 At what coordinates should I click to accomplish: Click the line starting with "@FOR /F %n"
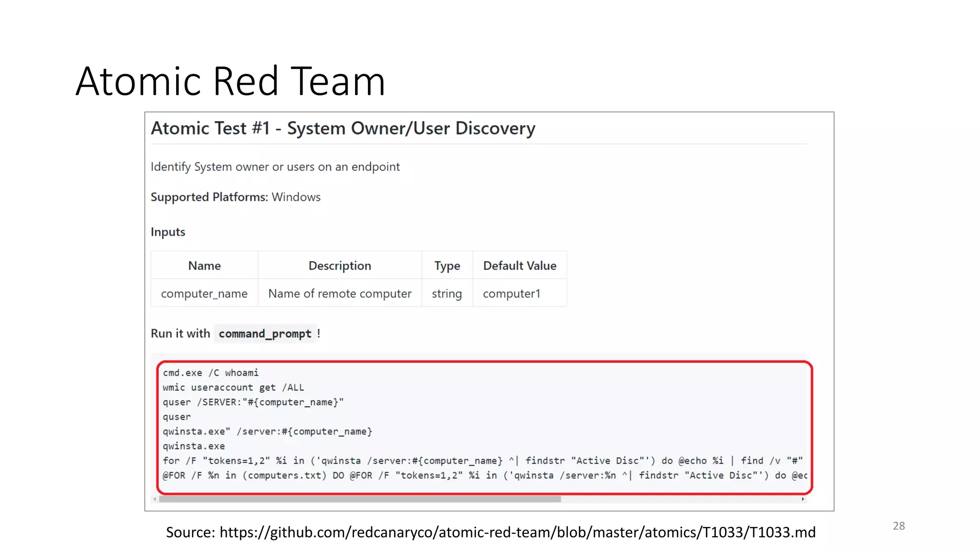485,475
